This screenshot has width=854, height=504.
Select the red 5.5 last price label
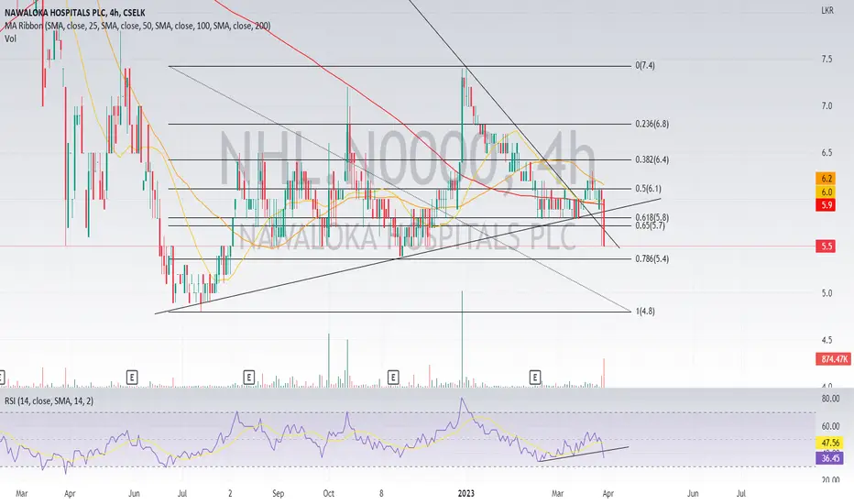pyautogui.click(x=827, y=247)
